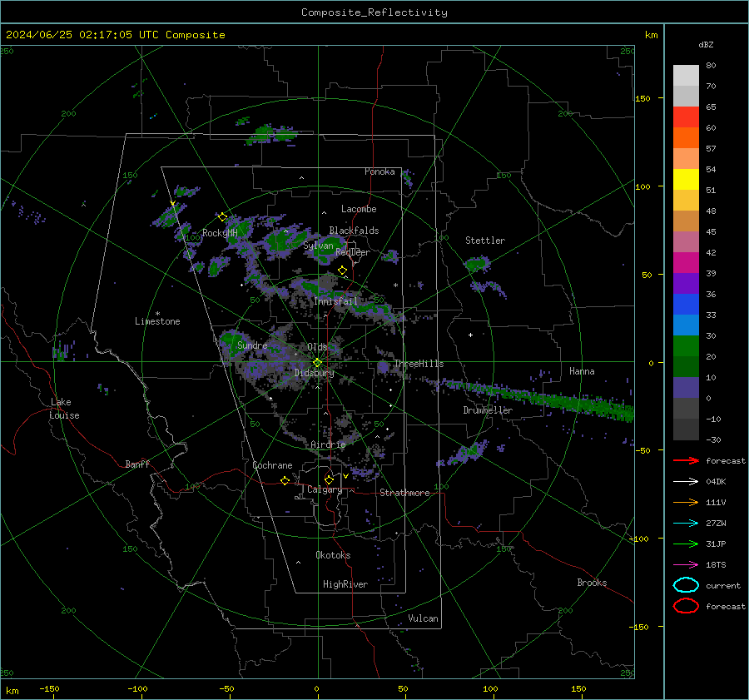Image resolution: width=749 pixels, height=700 pixels.
Task: Pick the bright green 20-30 dBZ swatch
Action: (x=686, y=346)
